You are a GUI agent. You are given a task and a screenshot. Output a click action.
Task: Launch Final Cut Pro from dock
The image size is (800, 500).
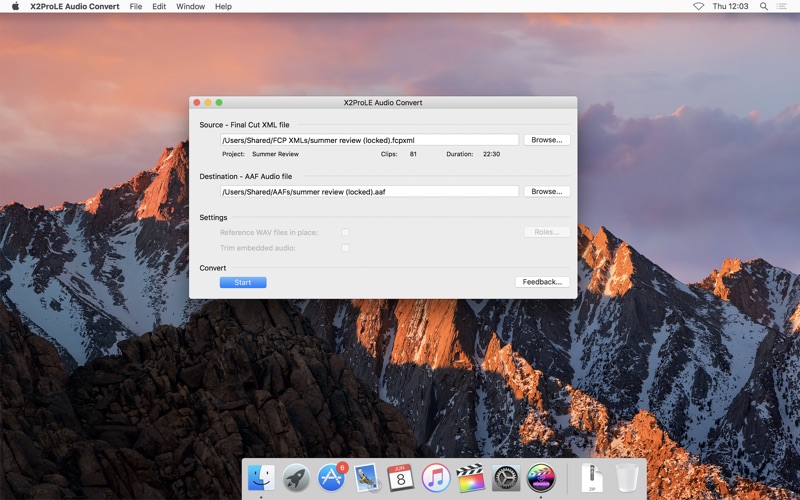[x=470, y=478]
